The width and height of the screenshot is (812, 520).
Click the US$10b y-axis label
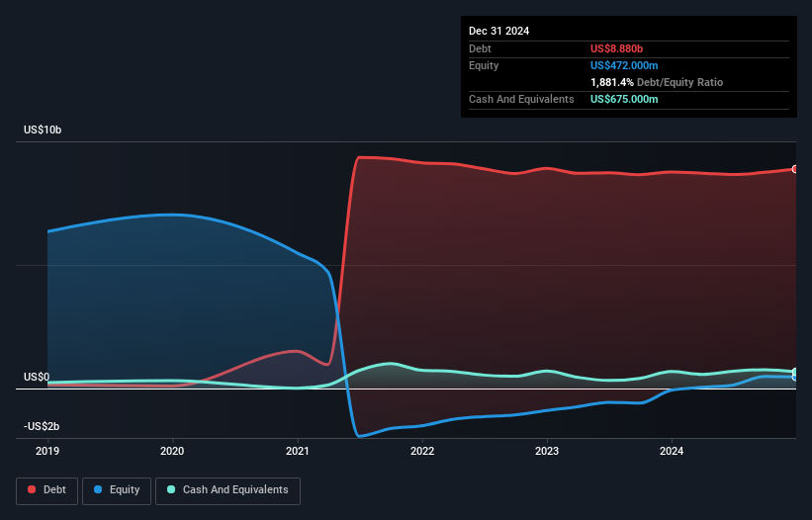tap(43, 130)
